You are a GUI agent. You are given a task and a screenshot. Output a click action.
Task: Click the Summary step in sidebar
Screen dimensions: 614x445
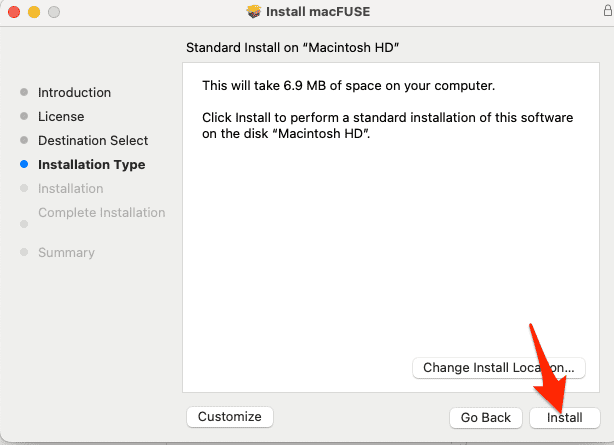coord(66,253)
